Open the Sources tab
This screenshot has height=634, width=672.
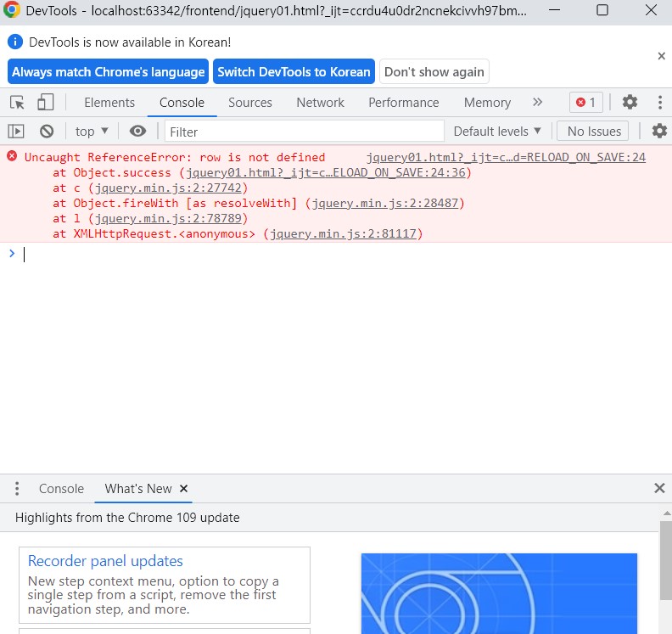[249, 103]
